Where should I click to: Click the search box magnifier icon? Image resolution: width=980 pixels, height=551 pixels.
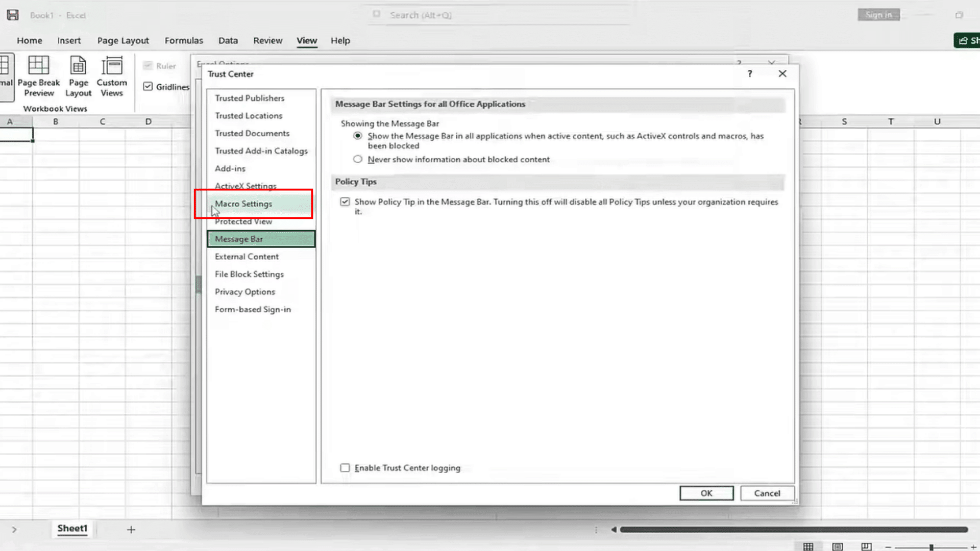click(x=377, y=14)
